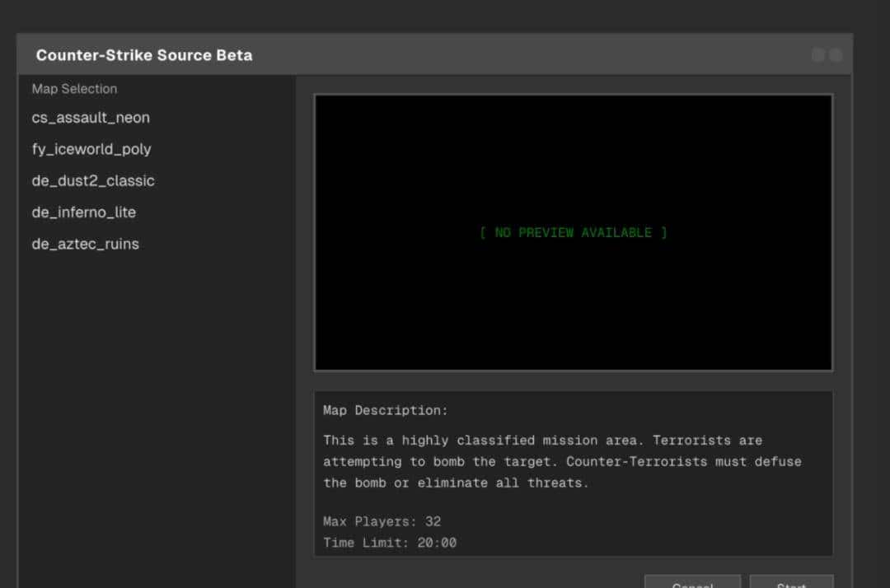Click the dark background above the dialog

point(445,15)
